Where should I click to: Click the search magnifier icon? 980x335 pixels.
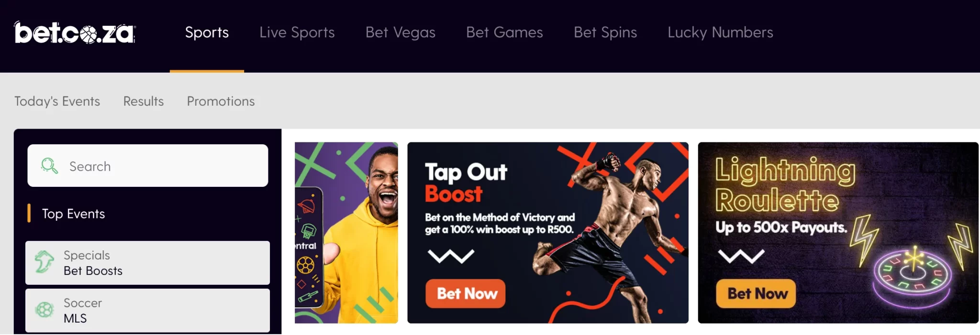pos(49,166)
